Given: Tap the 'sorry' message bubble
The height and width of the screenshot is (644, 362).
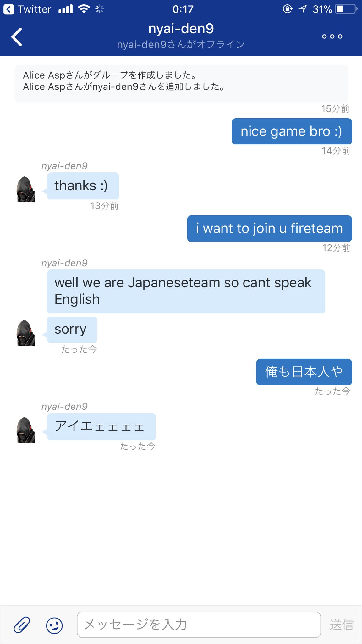Looking at the screenshot, I should click(72, 330).
